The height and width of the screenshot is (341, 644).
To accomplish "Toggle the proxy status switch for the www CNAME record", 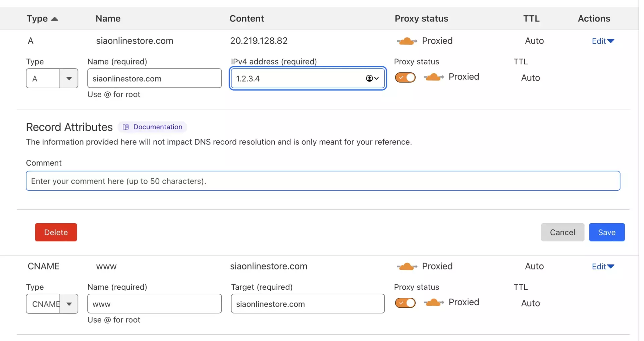I will (x=405, y=303).
